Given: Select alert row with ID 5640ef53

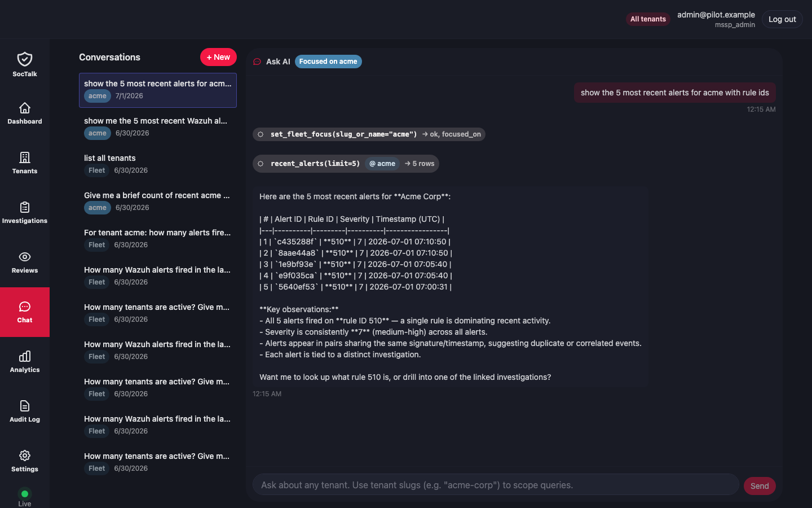Looking at the screenshot, I should pyautogui.click(x=356, y=287).
